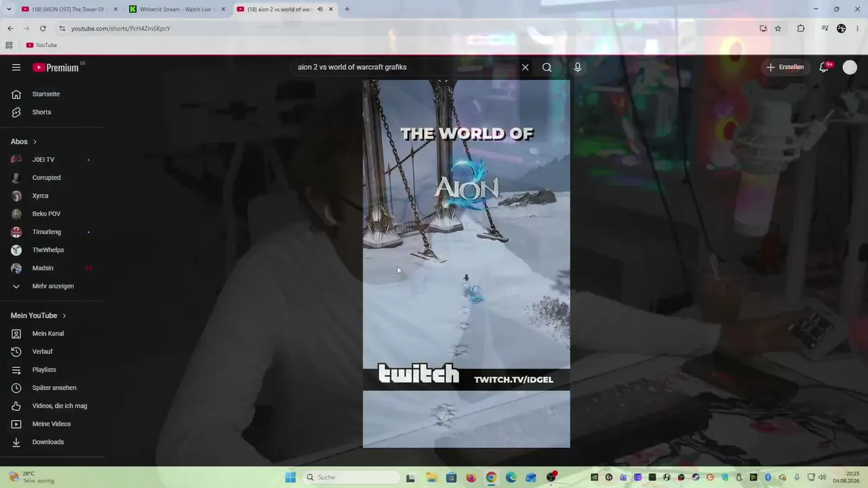Go to YouTube Premium home logo
The width and height of the screenshot is (868, 488).
point(56,68)
